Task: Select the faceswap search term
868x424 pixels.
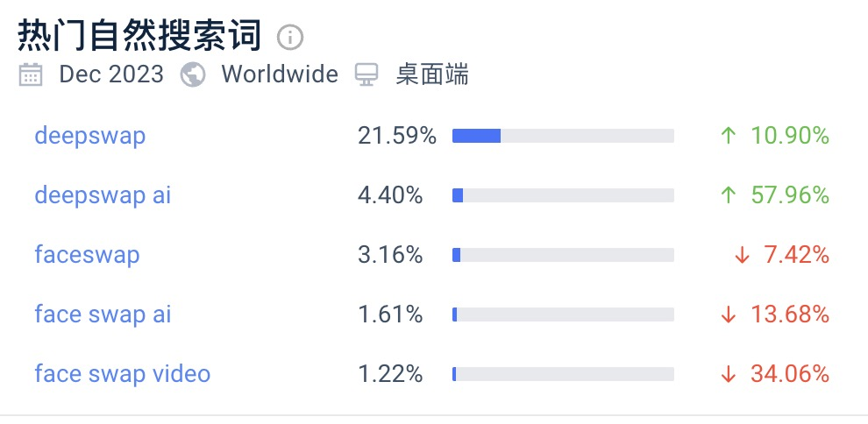Action: [87, 255]
